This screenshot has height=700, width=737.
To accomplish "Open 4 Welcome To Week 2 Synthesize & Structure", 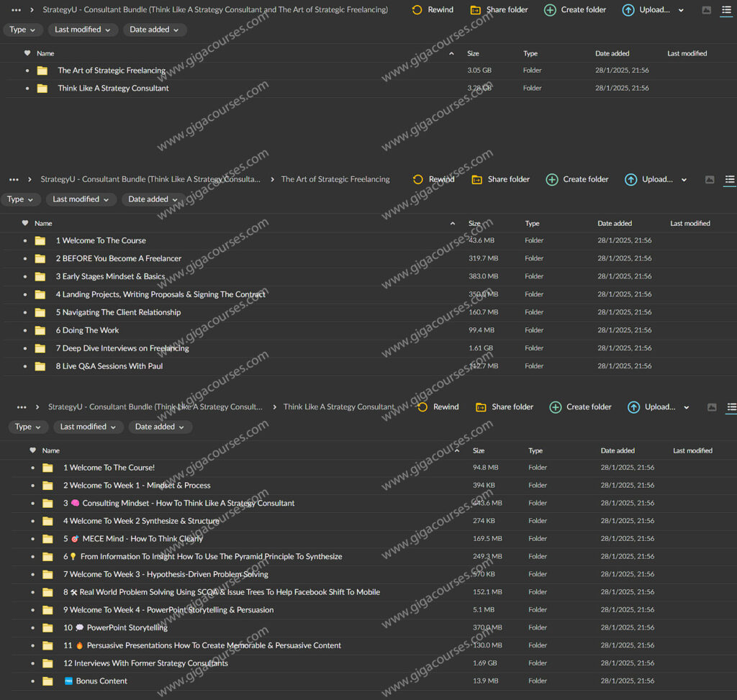I will tap(141, 521).
